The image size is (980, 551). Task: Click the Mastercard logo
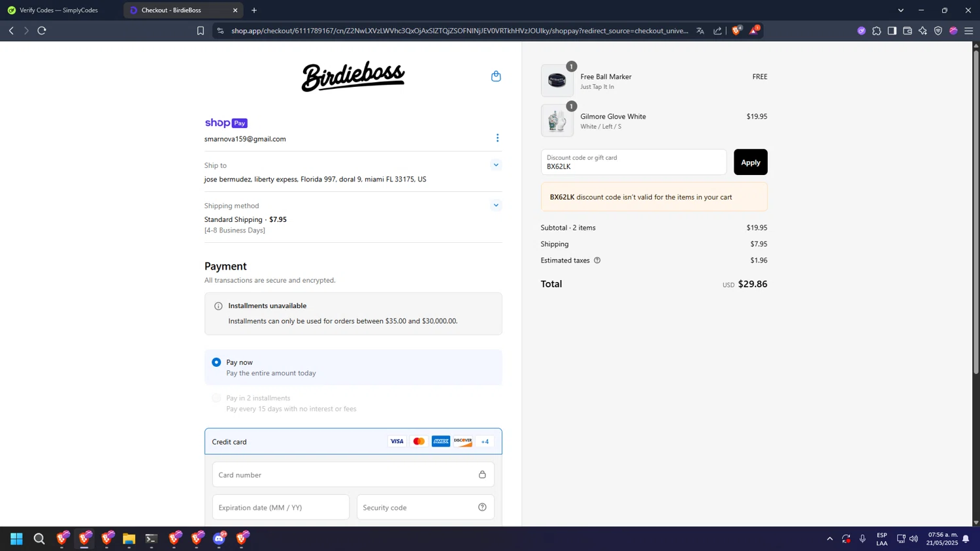click(419, 441)
